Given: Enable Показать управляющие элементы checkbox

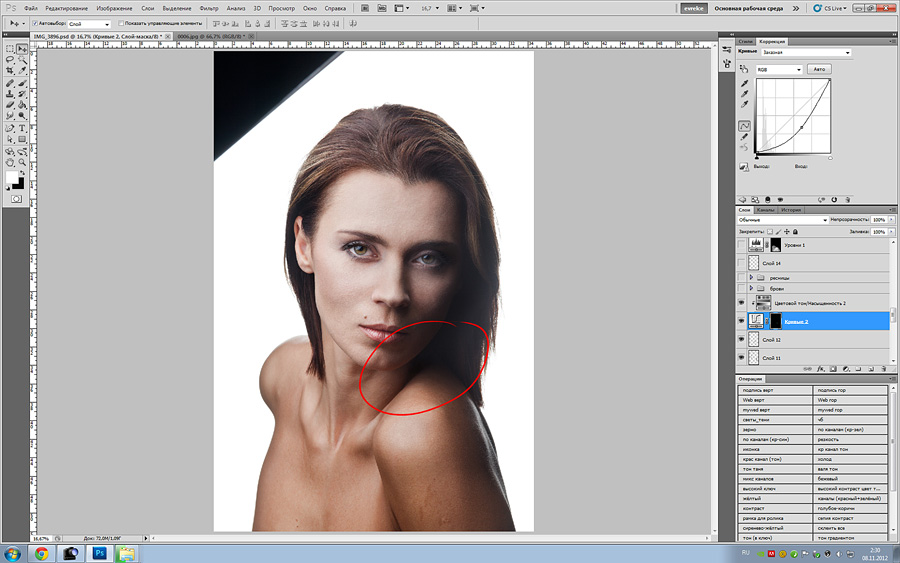Looking at the screenshot, I should [121, 24].
